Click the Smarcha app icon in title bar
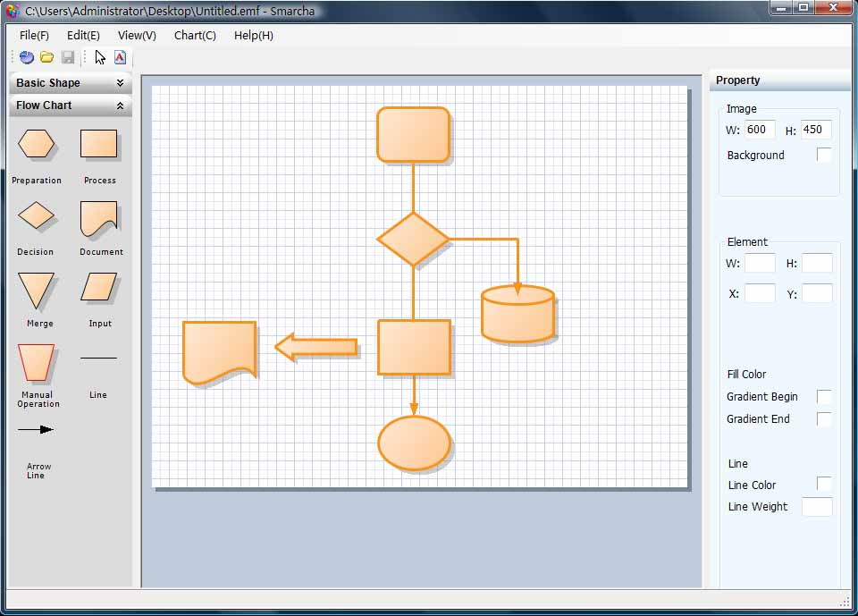 tap(13, 11)
